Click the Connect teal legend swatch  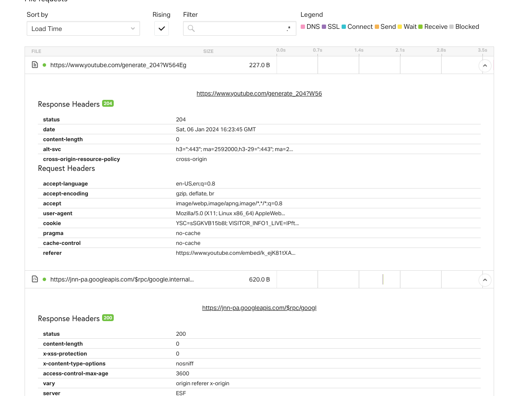(344, 27)
